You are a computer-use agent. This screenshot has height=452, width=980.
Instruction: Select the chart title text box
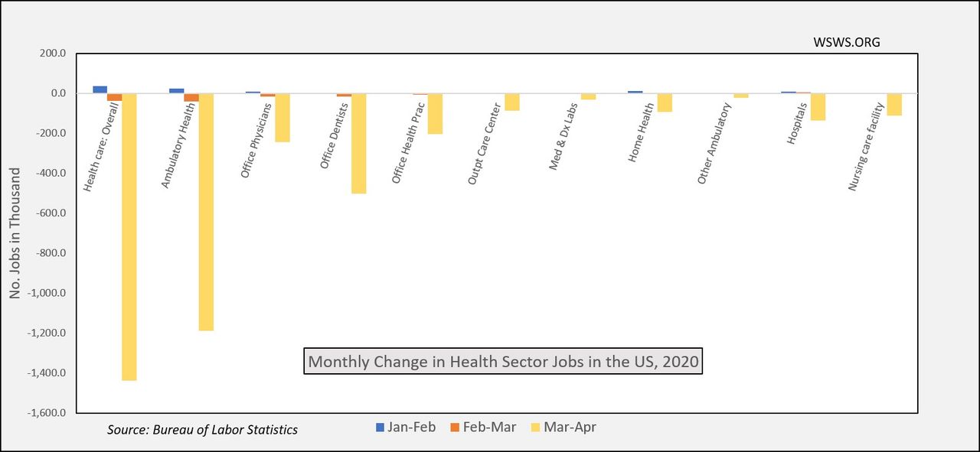pyautogui.click(x=503, y=361)
